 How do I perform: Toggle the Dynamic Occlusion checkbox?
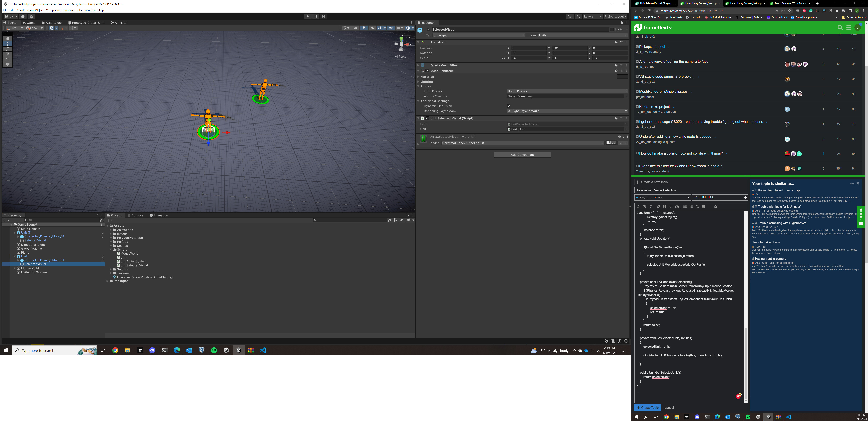[509, 106]
